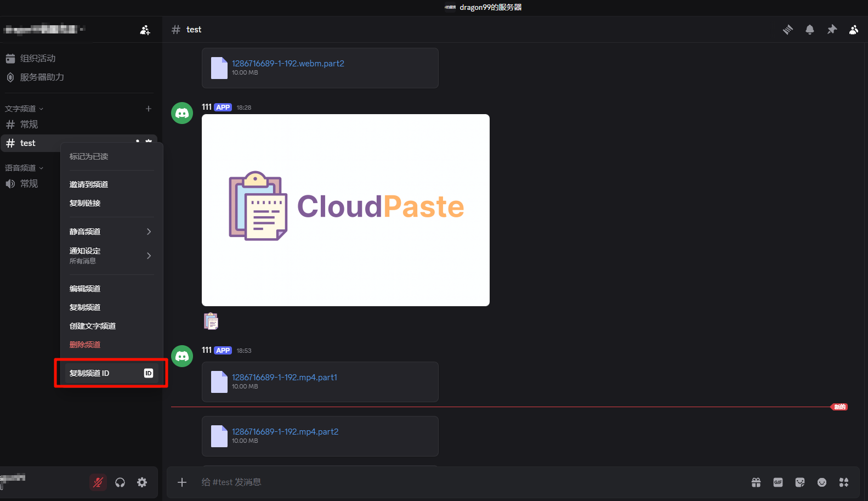Open user settings gear icon
868x501 pixels.
tap(142, 482)
